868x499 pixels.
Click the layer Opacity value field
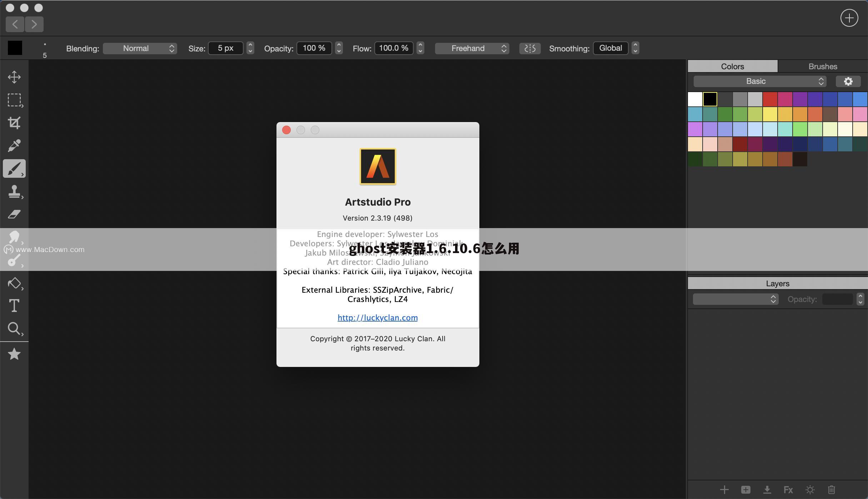point(838,299)
